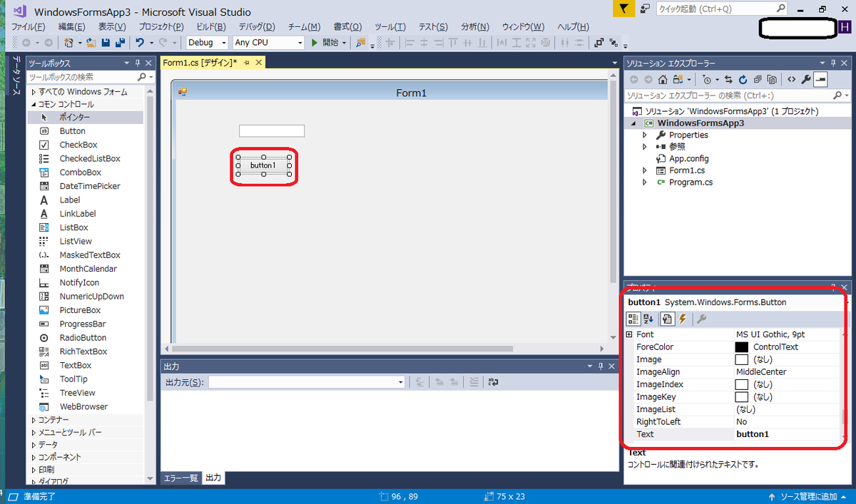Select the WebBrowser control in Toolbox
This screenshot has height=504, width=856.
pyautogui.click(x=86, y=406)
